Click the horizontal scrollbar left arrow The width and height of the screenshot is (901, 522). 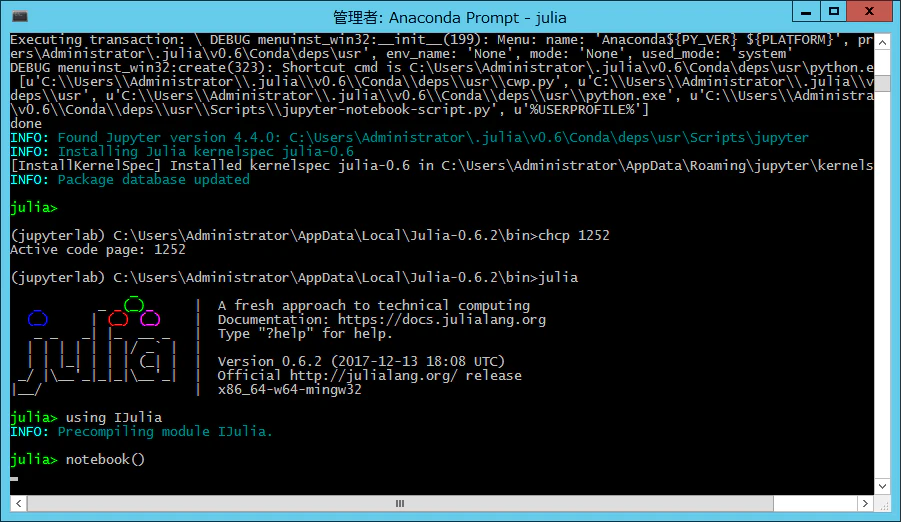coord(18,504)
